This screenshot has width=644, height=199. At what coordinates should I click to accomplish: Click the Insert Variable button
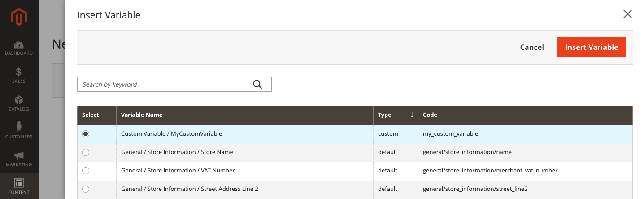592,47
